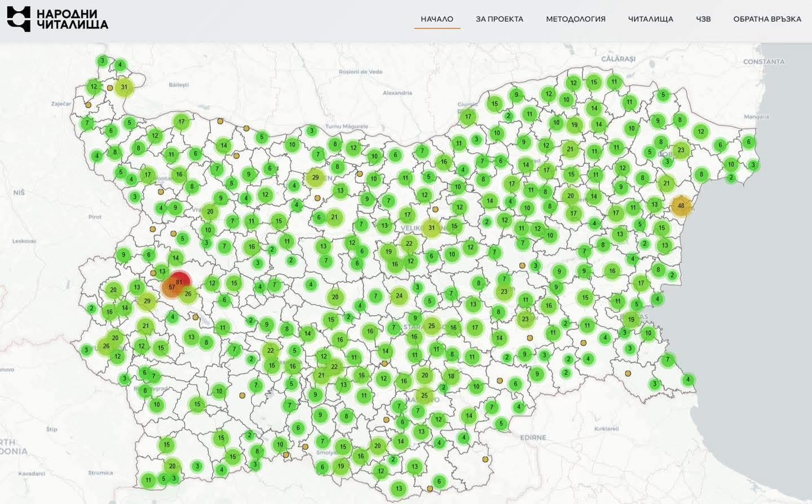Click the 24 cluster marker

click(399, 296)
